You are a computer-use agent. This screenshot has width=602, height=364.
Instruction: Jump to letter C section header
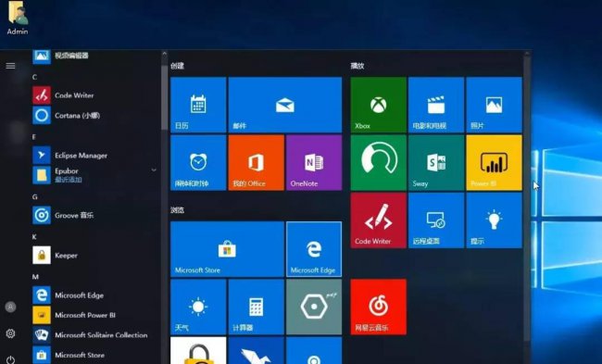pos(34,77)
